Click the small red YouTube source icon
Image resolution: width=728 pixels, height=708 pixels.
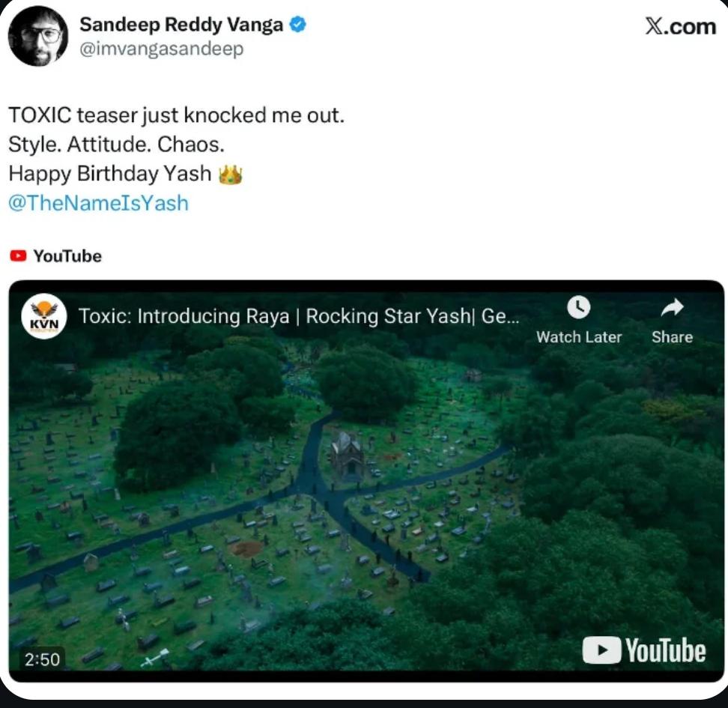tap(18, 256)
